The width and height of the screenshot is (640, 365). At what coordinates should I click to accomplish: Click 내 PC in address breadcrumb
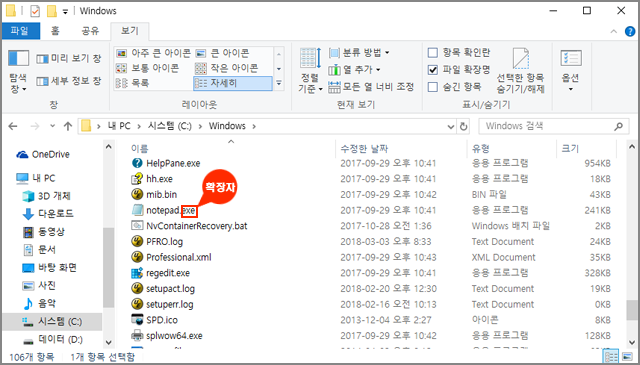tap(119, 126)
